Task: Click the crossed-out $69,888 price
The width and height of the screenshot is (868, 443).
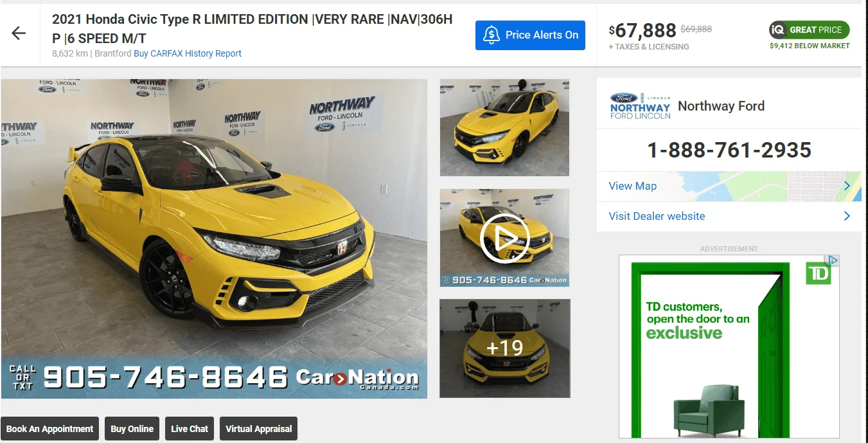Action: click(x=696, y=29)
